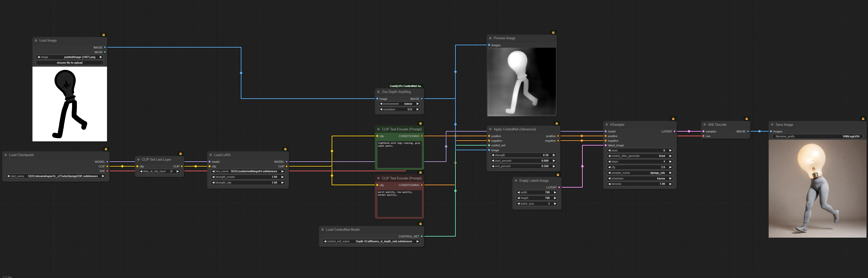Open the sampler_name dropdown in KSampler

point(640,173)
